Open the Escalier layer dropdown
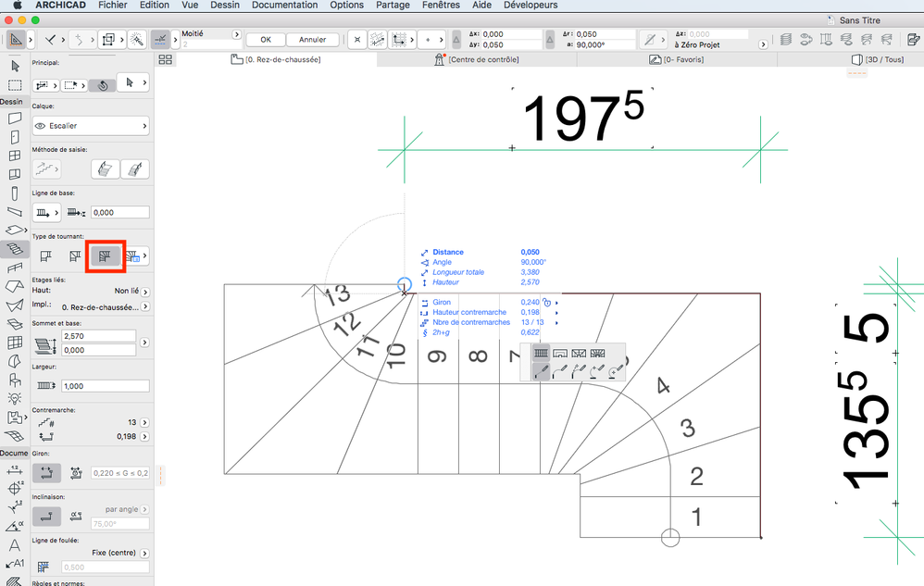Image resolution: width=924 pixels, height=586 pixels. [x=91, y=126]
